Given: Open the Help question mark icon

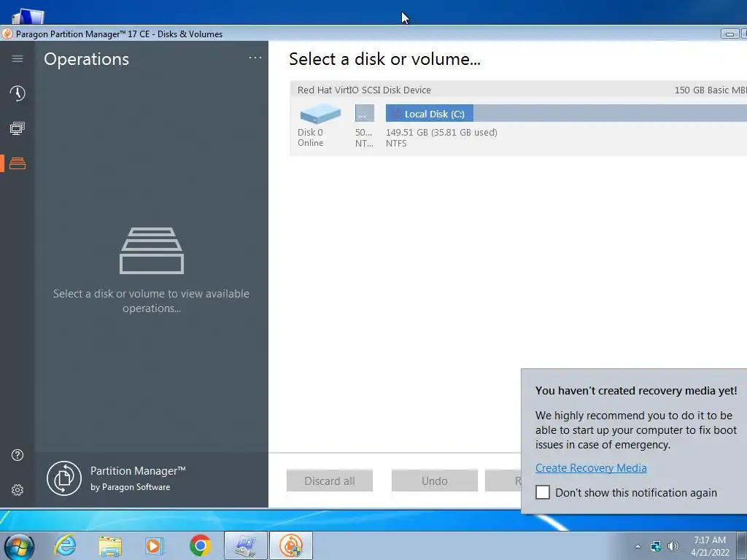Looking at the screenshot, I should tap(18, 455).
